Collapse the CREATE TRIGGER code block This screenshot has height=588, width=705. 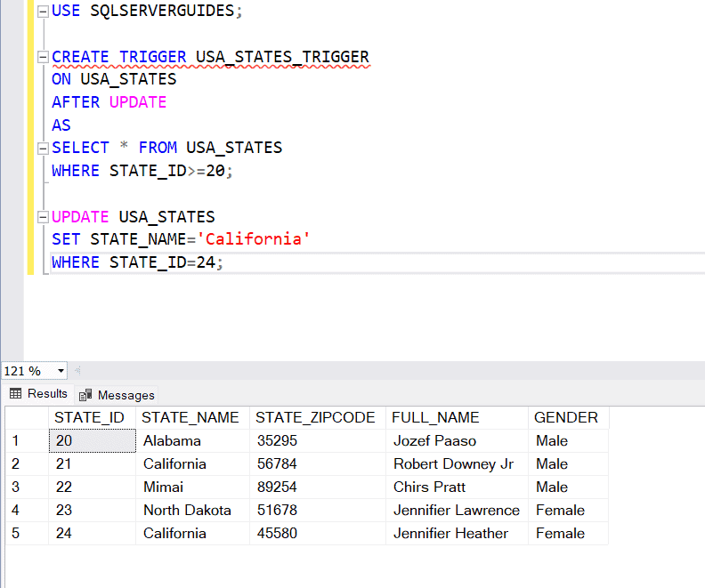[43, 57]
